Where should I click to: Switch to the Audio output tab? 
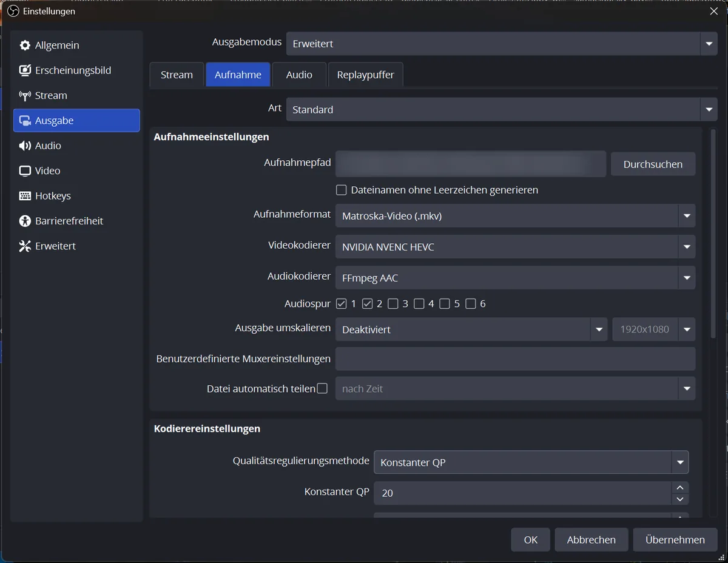point(299,75)
